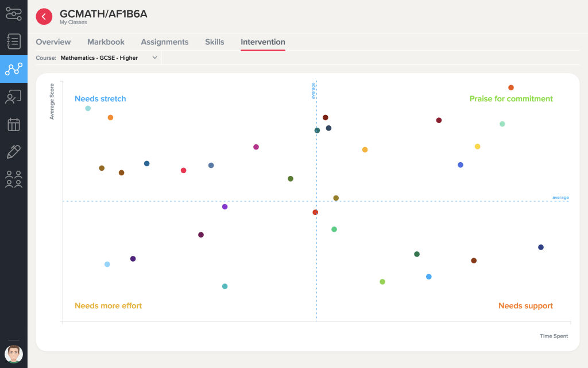Click the My Classes link under the title
Viewport: 588px width, 368px height.
[x=73, y=23]
